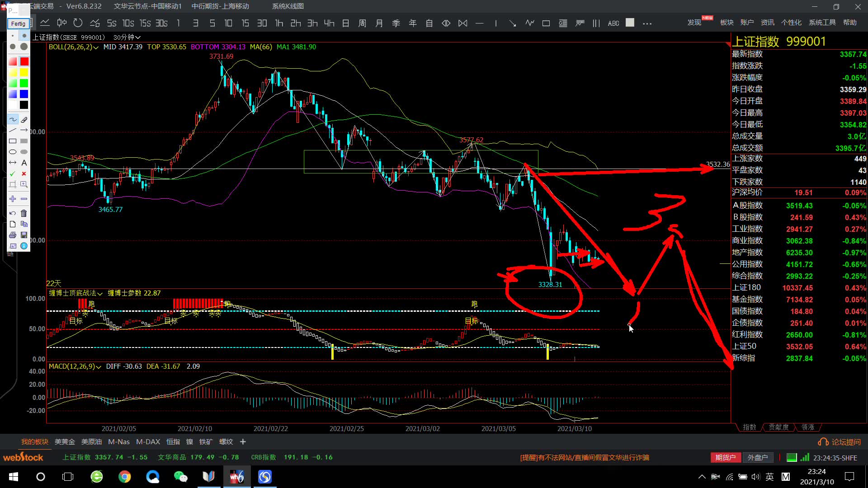Open more toolbar options (three dots)

pyautogui.click(x=647, y=23)
